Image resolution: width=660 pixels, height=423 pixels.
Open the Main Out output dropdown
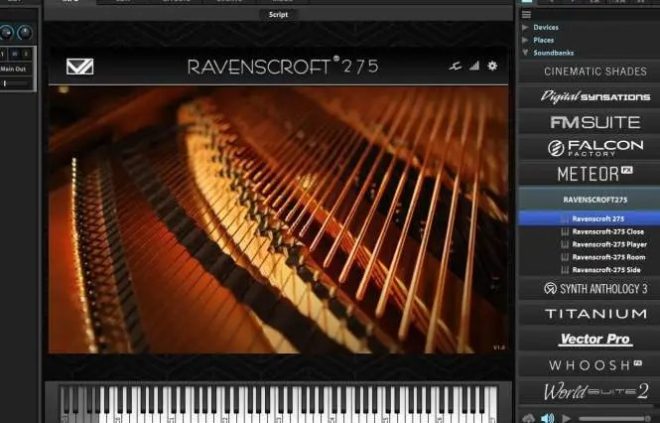click(x=15, y=69)
